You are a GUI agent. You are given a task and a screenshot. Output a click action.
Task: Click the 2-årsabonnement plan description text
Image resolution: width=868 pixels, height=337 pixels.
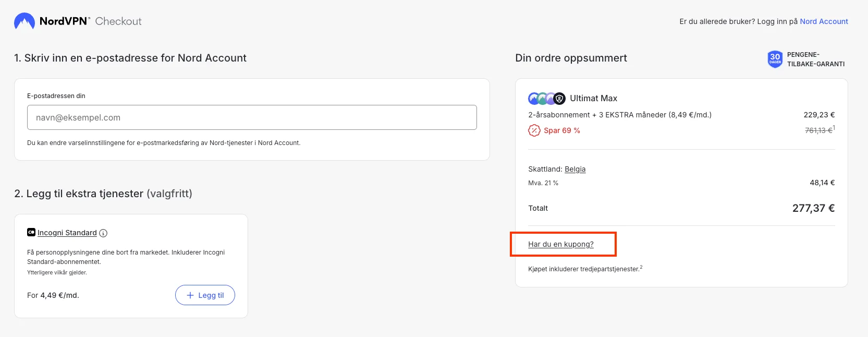pos(620,115)
